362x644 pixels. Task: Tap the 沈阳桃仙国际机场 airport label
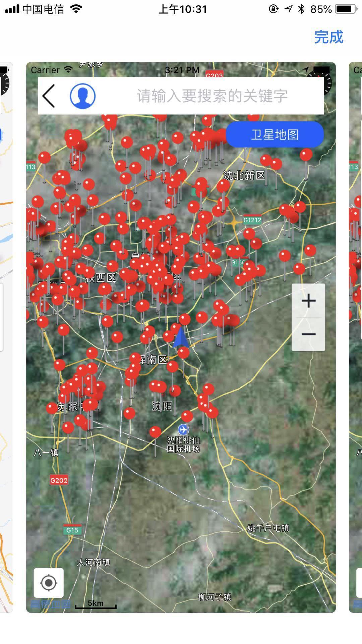[183, 444]
